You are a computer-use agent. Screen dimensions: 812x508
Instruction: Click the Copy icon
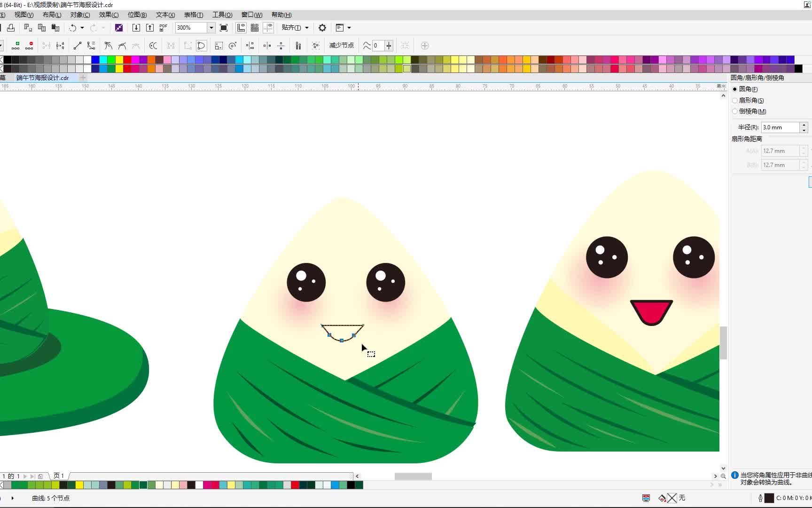pos(42,28)
